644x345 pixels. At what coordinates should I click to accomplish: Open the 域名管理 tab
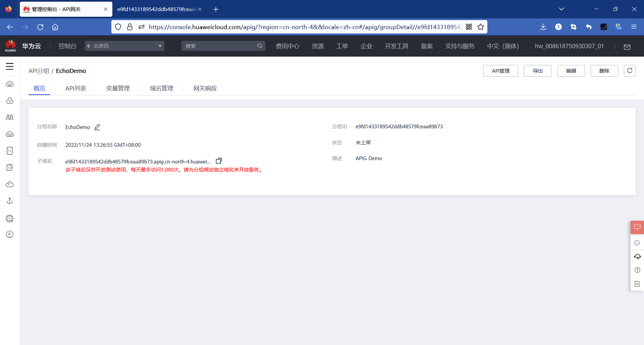click(x=161, y=88)
